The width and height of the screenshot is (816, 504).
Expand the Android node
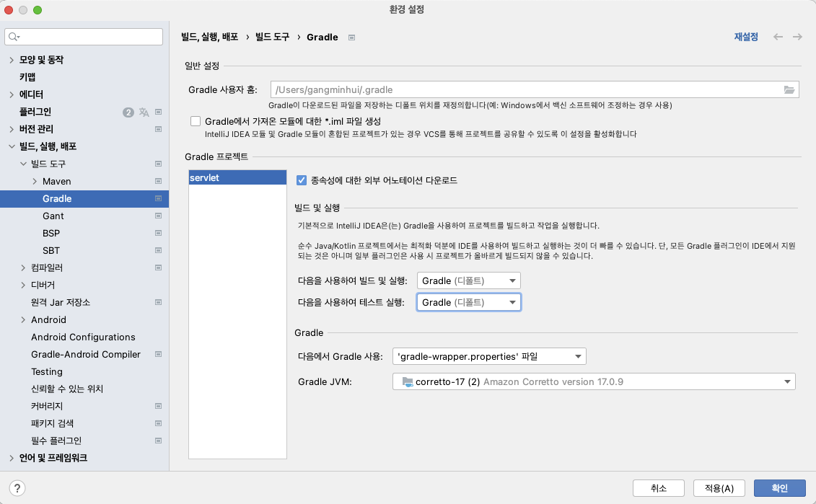tap(23, 320)
